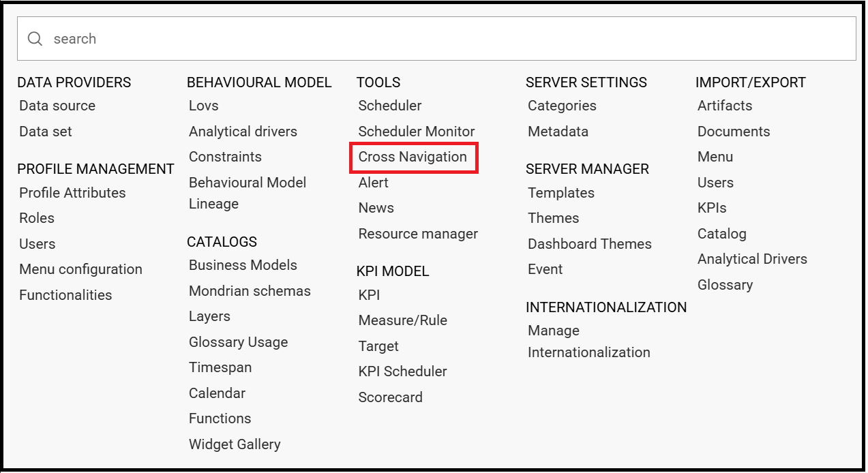The width and height of the screenshot is (868, 473).
Task: Open Scheduler under Tools
Action: [390, 106]
